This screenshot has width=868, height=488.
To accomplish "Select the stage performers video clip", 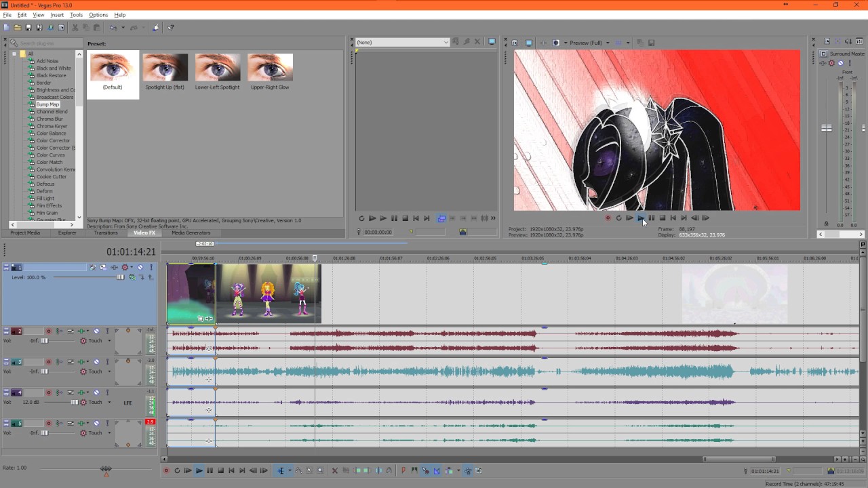I will tap(268, 293).
